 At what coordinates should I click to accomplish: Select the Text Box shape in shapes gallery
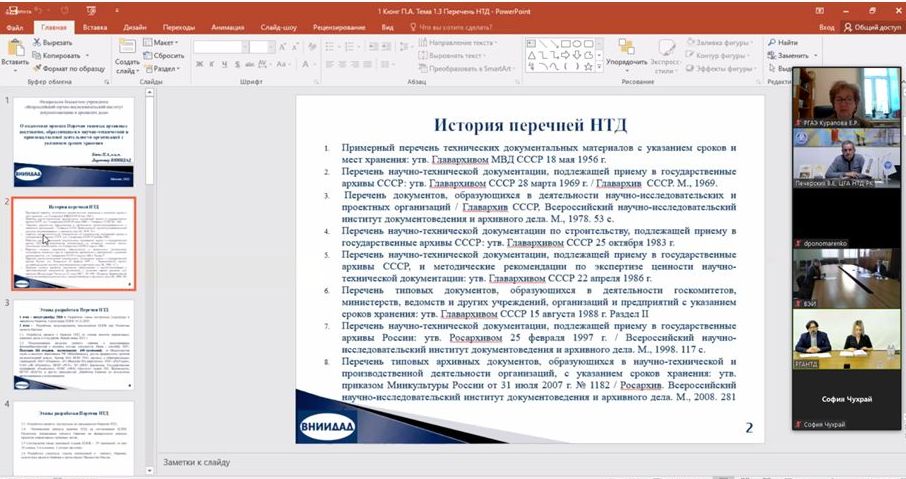[x=531, y=43]
